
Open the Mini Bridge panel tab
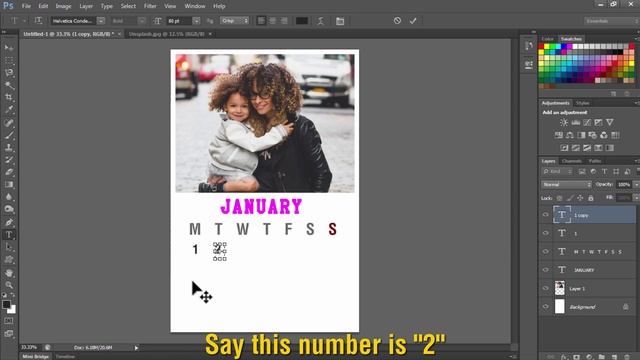(x=36, y=356)
